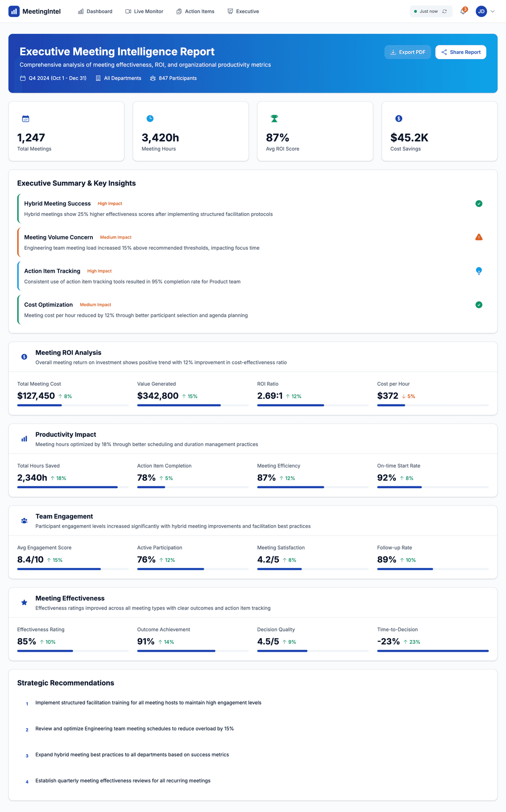Image resolution: width=506 pixels, height=812 pixels.
Task: Open the JD profile avatar menu
Action: [x=481, y=11]
